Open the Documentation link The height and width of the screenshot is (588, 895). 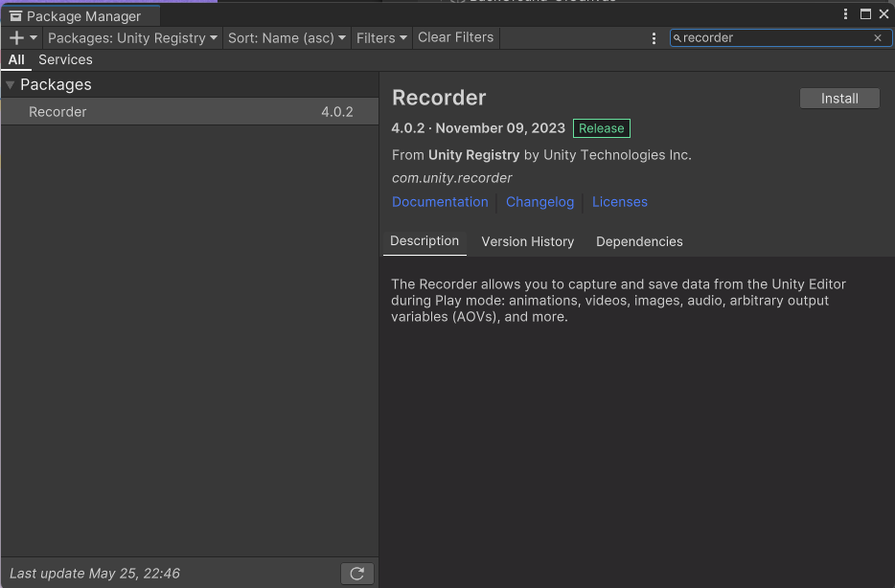click(x=440, y=202)
